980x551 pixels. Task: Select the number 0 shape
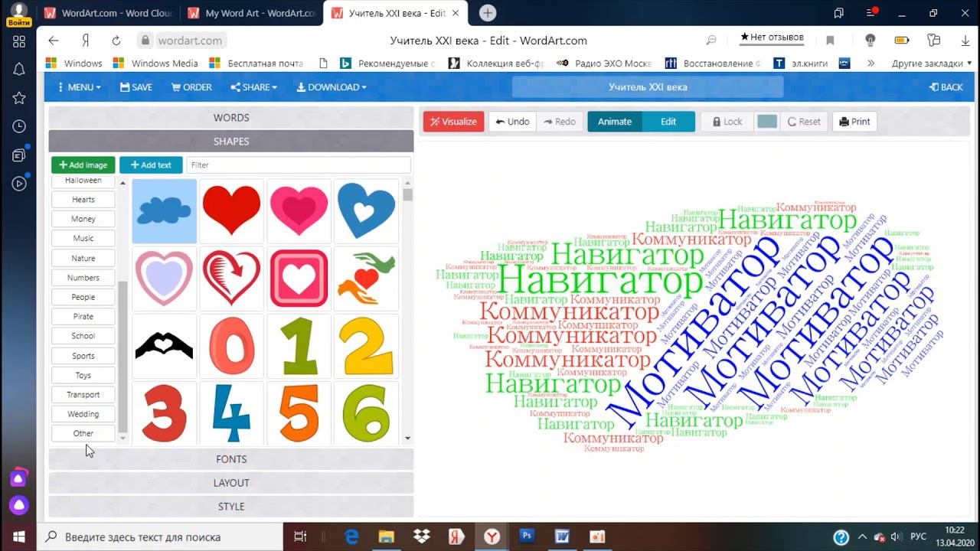point(231,346)
